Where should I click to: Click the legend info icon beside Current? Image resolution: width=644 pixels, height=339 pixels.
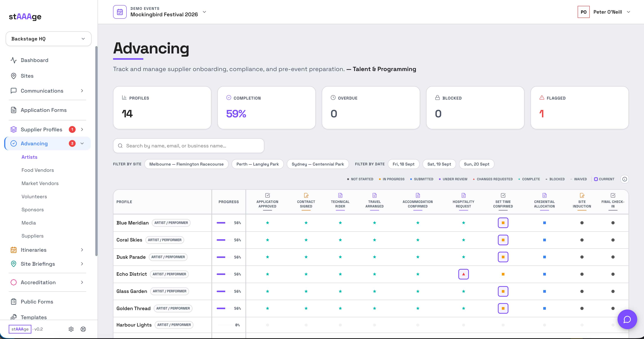click(625, 179)
